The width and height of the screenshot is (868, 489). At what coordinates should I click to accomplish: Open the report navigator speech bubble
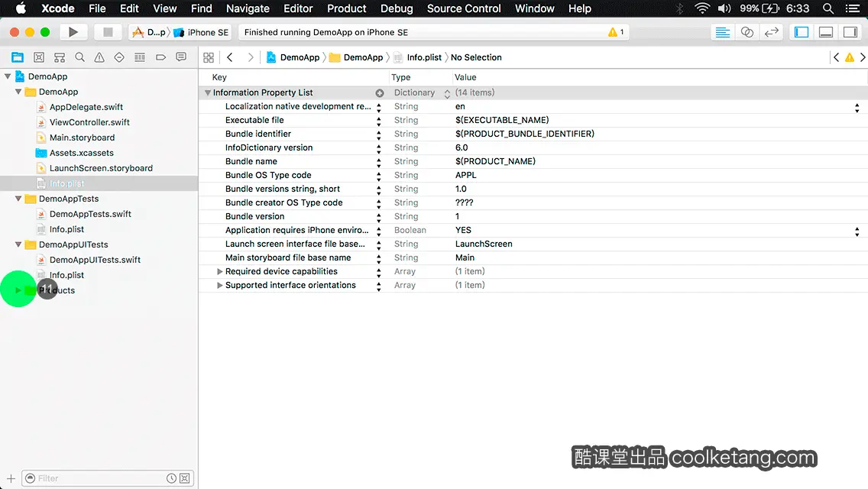[181, 57]
